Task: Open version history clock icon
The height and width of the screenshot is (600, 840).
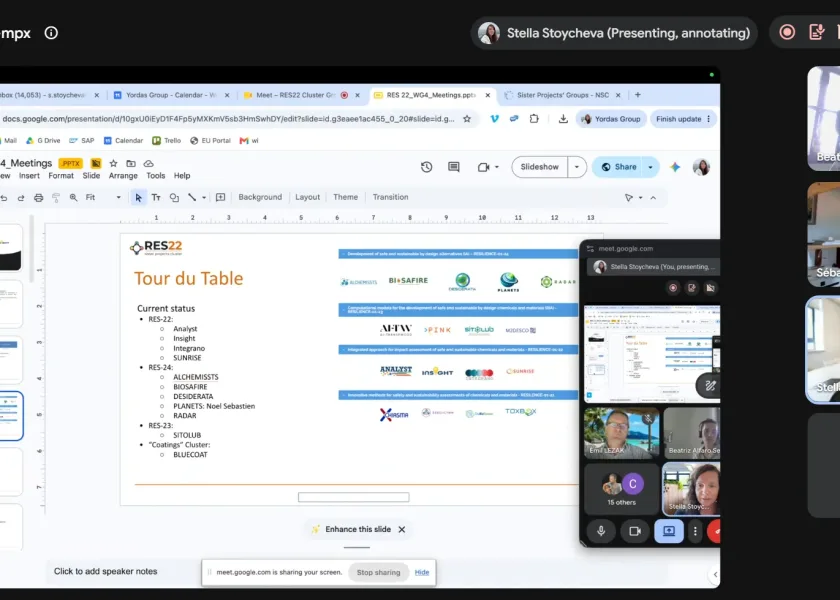Action: pos(426,167)
